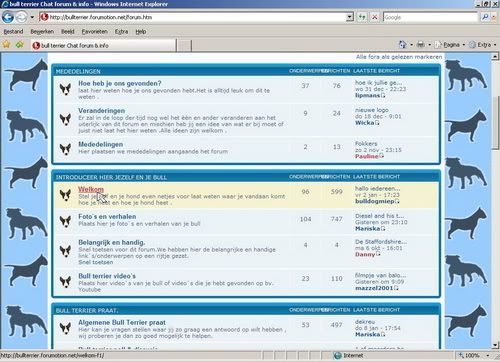500x362 pixels.
Task: Click the Add to Favorites icon
Action: [19, 44]
